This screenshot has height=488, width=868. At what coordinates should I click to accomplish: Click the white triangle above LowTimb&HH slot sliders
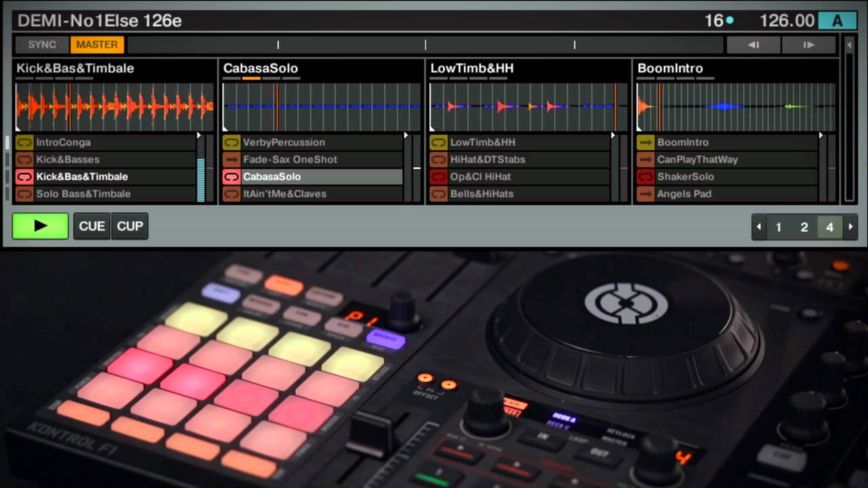click(x=613, y=136)
